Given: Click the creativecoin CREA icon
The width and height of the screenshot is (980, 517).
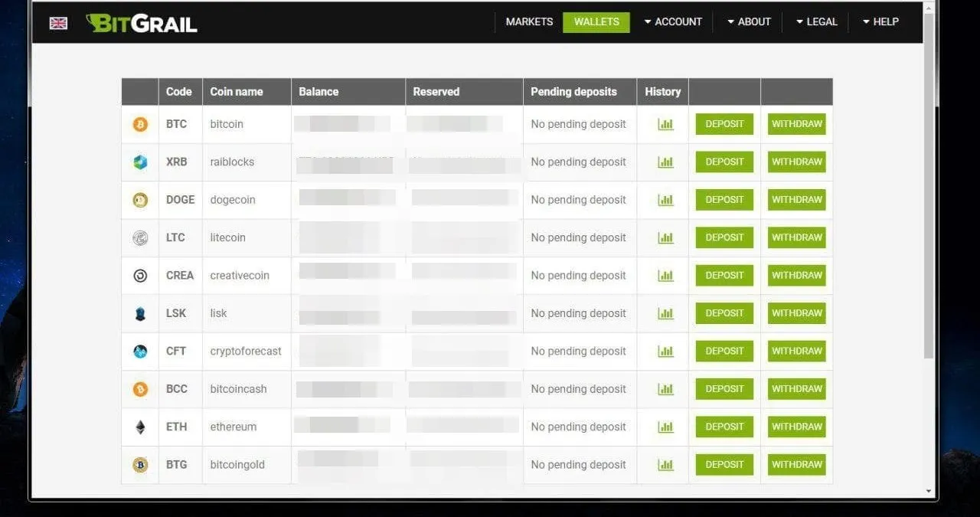Looking at the screenshot, I should pyautogui.click(x=140, y=276).
